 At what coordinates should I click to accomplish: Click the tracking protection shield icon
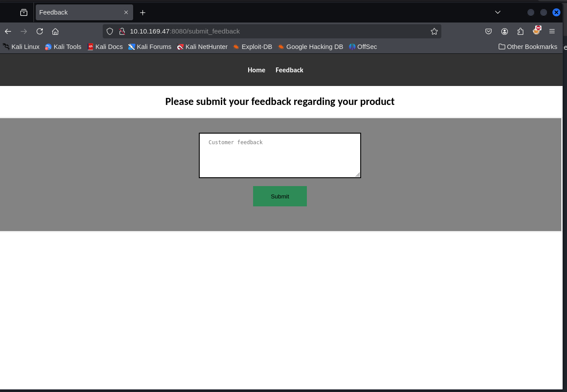coord(109,31)
